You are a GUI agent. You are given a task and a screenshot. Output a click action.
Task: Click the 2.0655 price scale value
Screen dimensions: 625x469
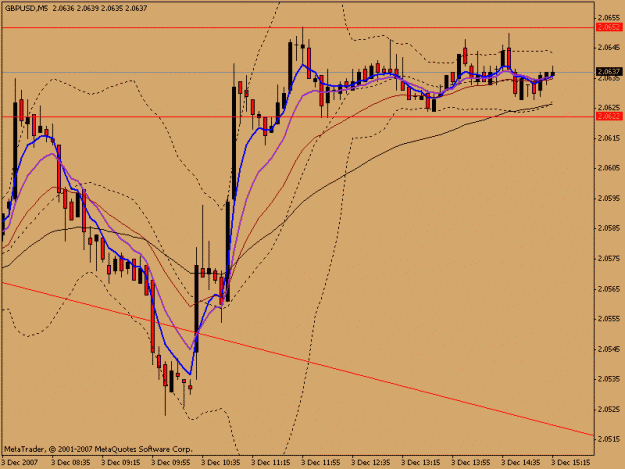point(609,18)
